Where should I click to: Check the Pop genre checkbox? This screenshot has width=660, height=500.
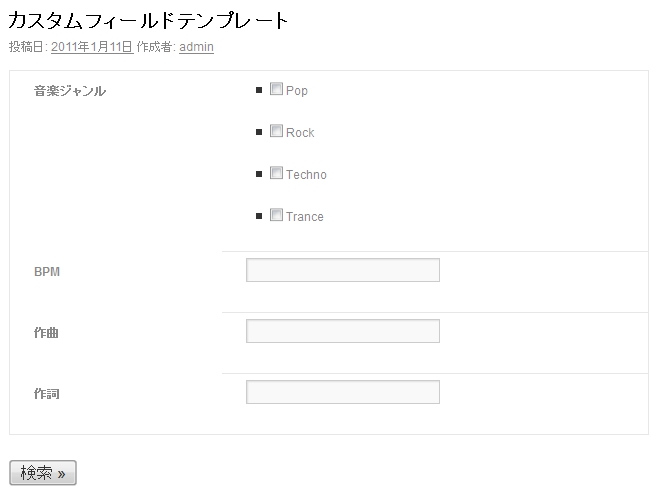276,90
